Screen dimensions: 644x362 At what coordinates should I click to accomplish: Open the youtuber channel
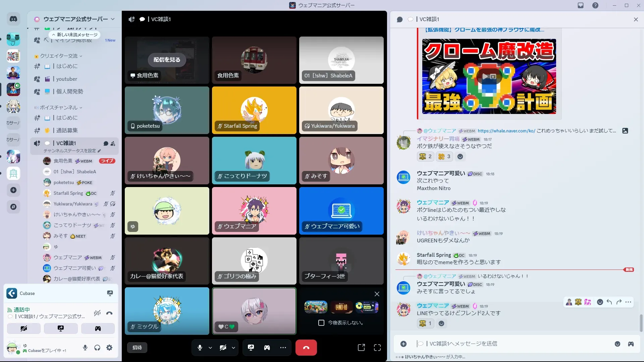coord(67,79)
